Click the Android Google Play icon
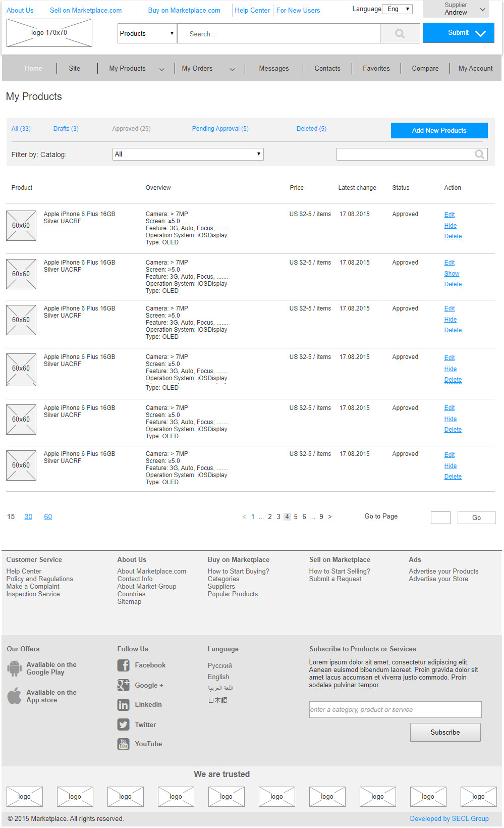This screenshot has height=828, width=504. [x=15, y=668]
